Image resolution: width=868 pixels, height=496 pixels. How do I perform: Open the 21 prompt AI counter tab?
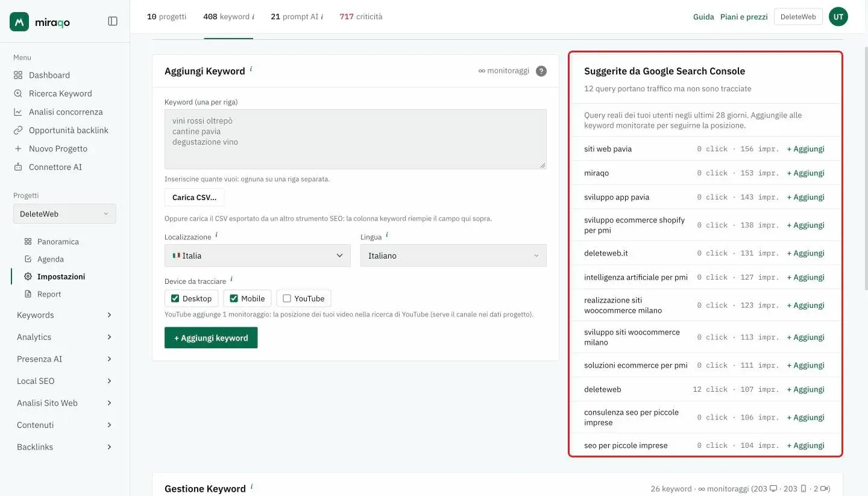297,17
